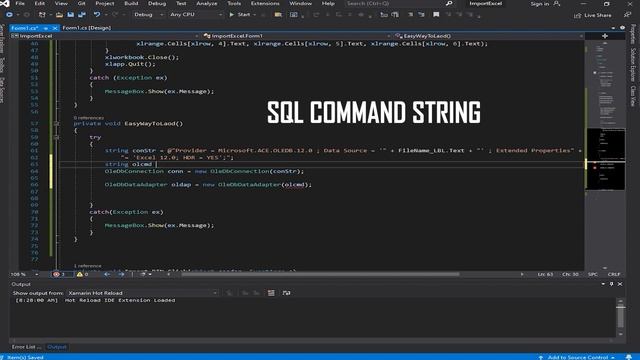Open the Solution Explorer side tab
Screen dimensions: 640x360
[x=633, y=64]
